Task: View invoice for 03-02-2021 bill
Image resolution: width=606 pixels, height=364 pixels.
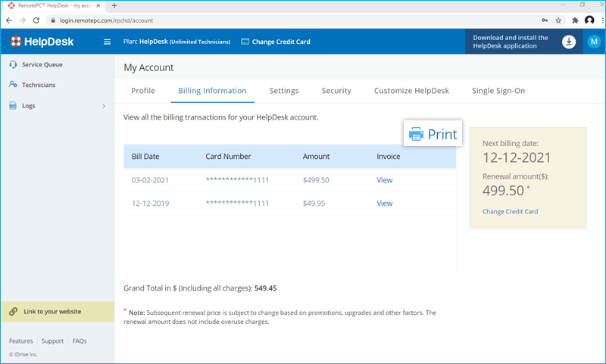Action: pos(384,180)
